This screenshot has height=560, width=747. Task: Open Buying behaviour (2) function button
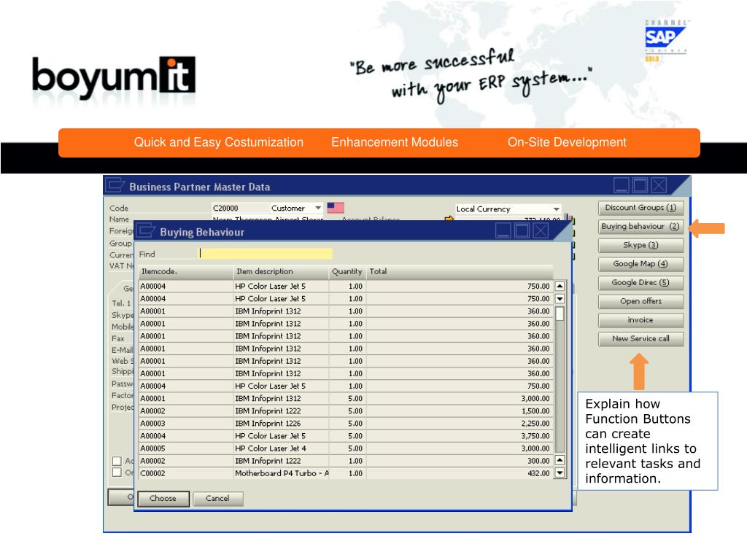(x=640, y=227)
